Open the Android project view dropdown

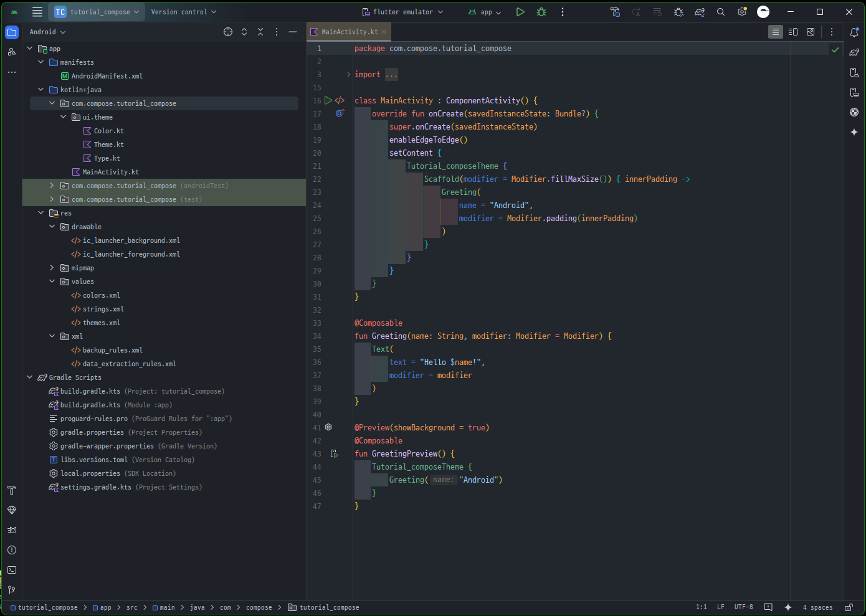48,32
